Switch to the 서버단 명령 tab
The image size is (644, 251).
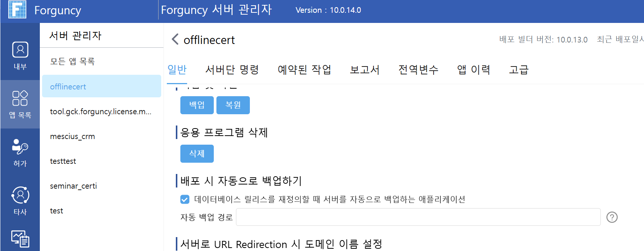[232, 70]
